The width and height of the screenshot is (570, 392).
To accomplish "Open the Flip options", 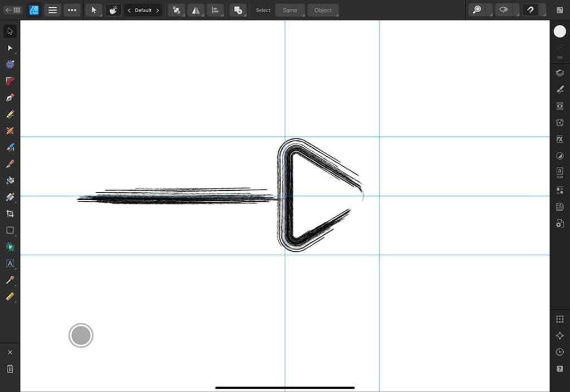I will pyautogui.click(x=196, y=10).
